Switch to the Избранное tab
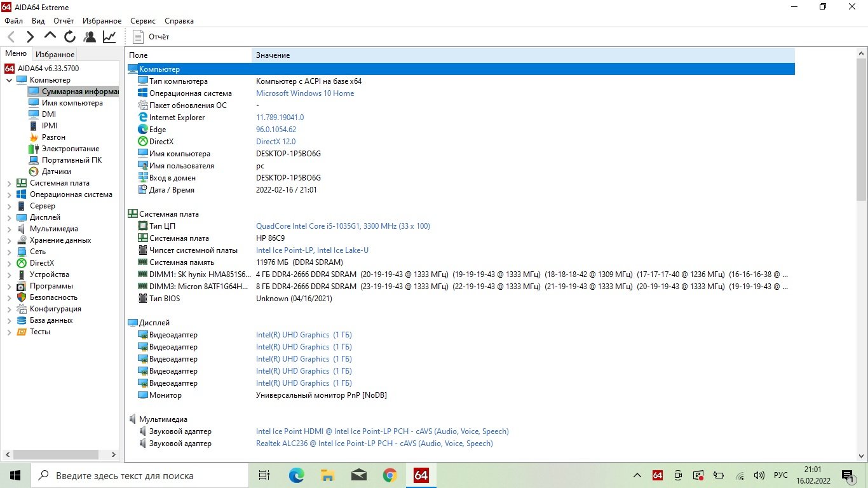868x488 pixels. [55, 55]
